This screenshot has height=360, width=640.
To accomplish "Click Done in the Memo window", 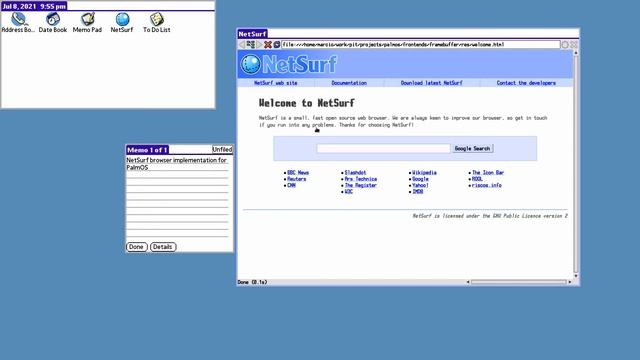I will (x=136, y=247).
